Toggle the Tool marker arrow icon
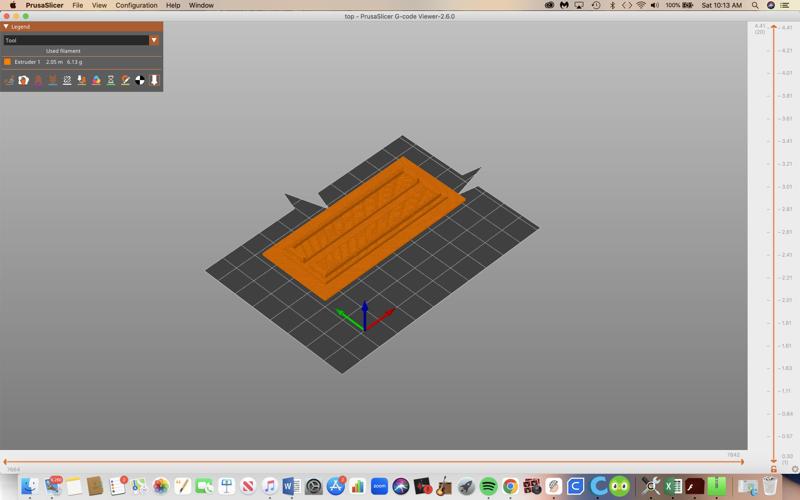 point(154,80)
